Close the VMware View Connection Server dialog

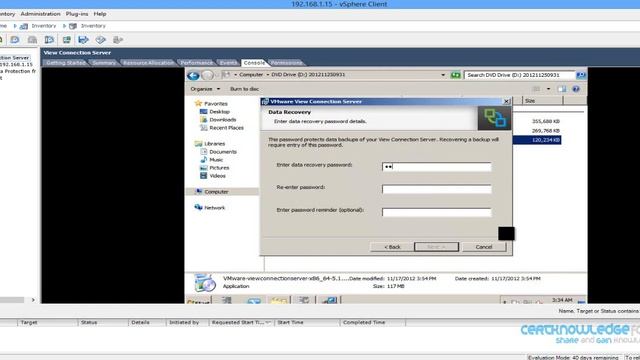click(506, 101)
